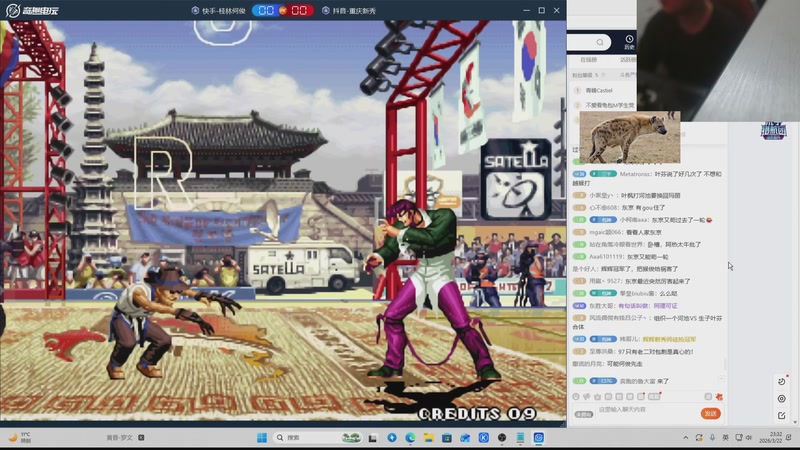800x450 pixels.
Task: Open Microsoft Edge from the taskbar
Action: pos(410,437)
